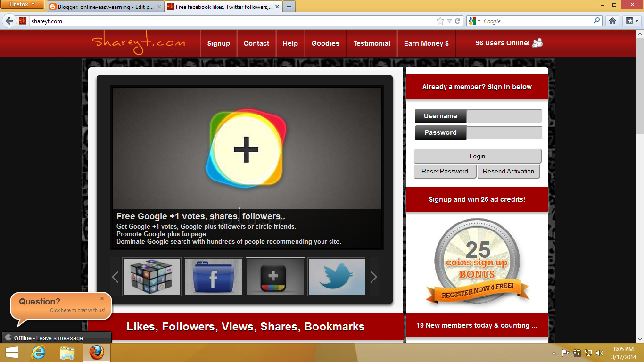Viewport: 644px width, 362px height.
Task: Open the Help menu item
Action: pos(290,43)
